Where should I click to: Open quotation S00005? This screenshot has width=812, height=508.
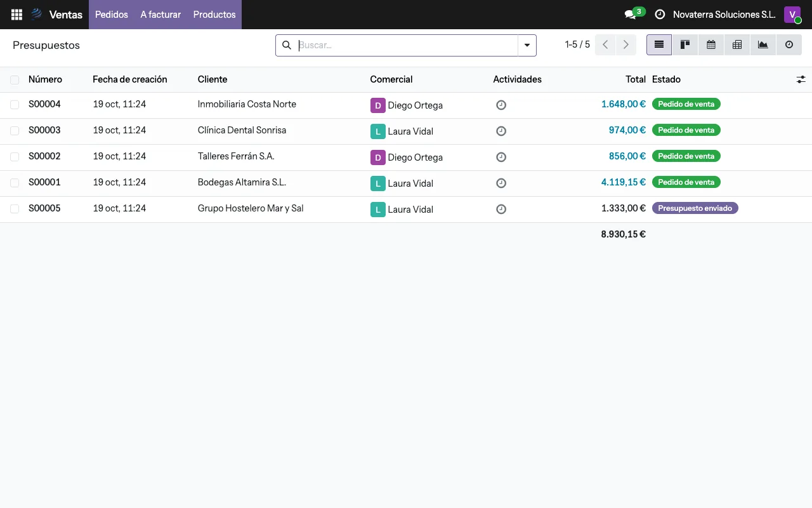pos(44,208)
